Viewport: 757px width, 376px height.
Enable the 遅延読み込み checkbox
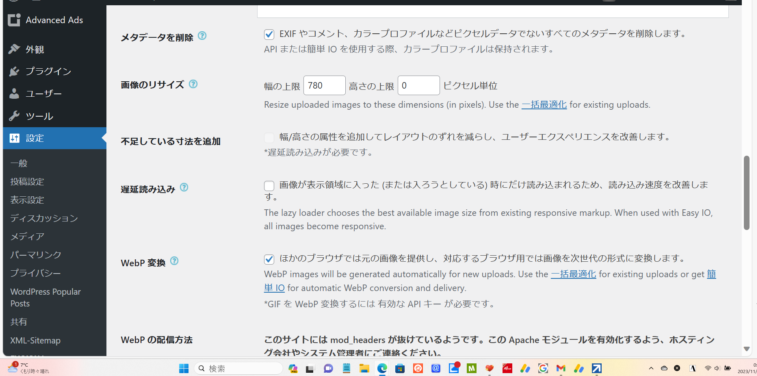269,185
